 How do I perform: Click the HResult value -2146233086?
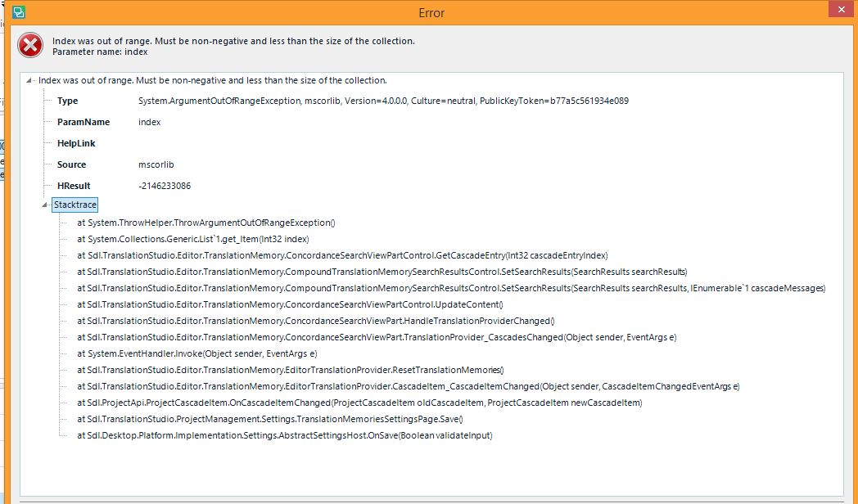[165, 186]
